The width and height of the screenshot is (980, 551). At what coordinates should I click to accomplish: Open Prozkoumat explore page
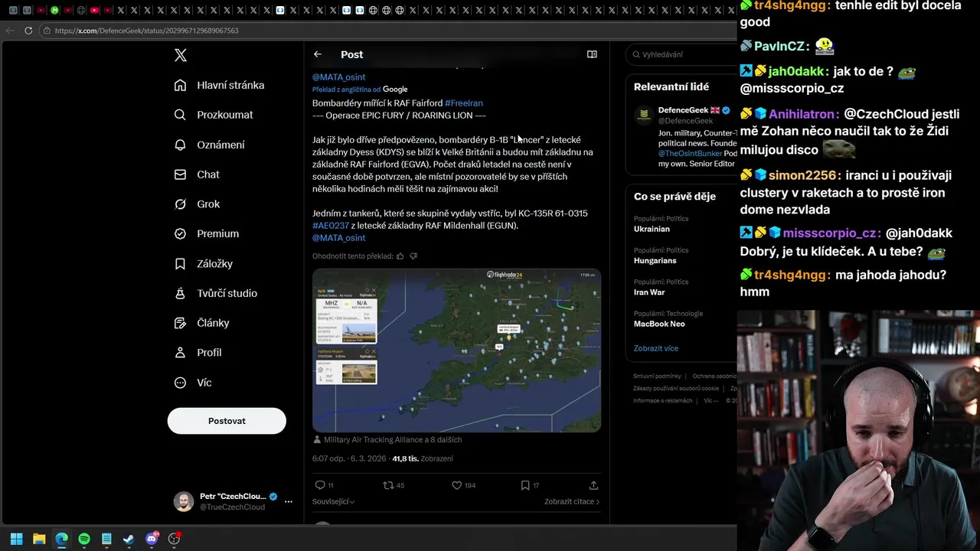(x=214, y=115)
